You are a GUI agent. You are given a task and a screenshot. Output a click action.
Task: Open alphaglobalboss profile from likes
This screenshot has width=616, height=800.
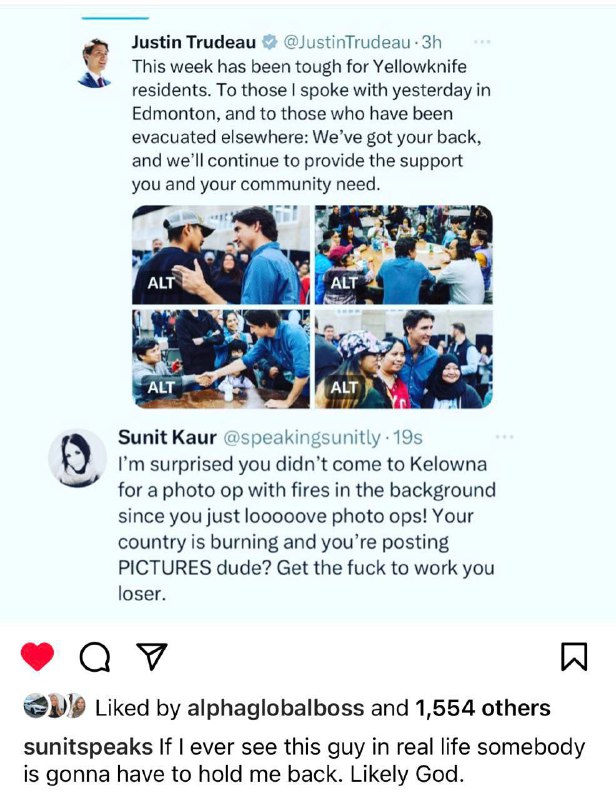[x=276, y=708]
